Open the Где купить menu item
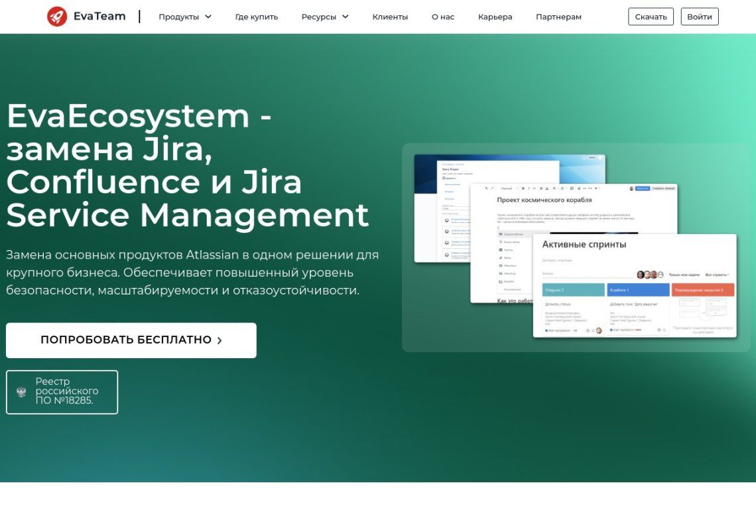The image size is (756, 532). 257,17
